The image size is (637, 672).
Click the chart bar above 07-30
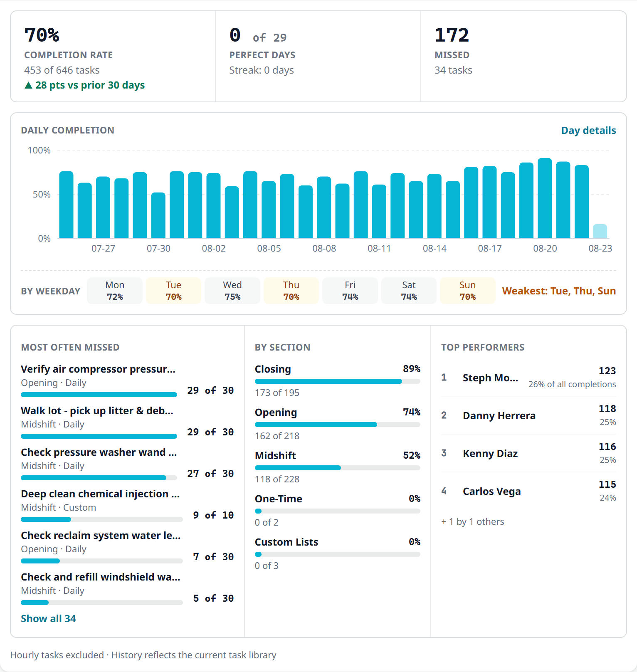tap(158, 215)
